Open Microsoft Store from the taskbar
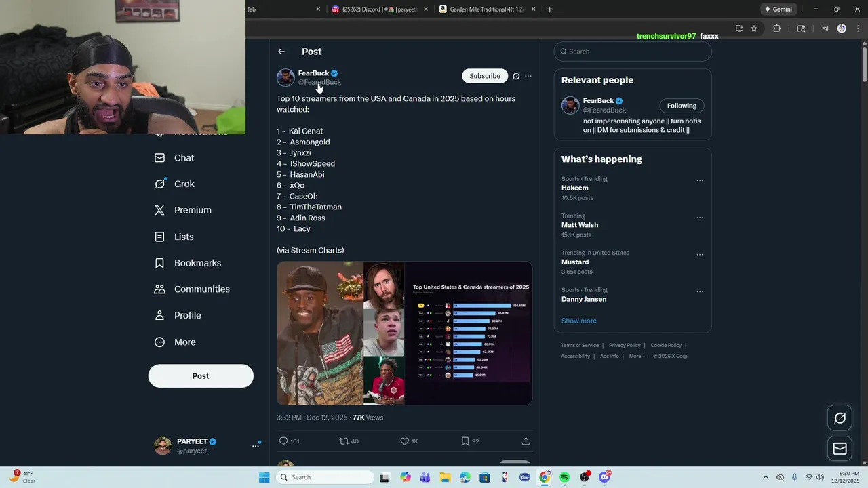 pyautogui.click(x=485, y=477)
